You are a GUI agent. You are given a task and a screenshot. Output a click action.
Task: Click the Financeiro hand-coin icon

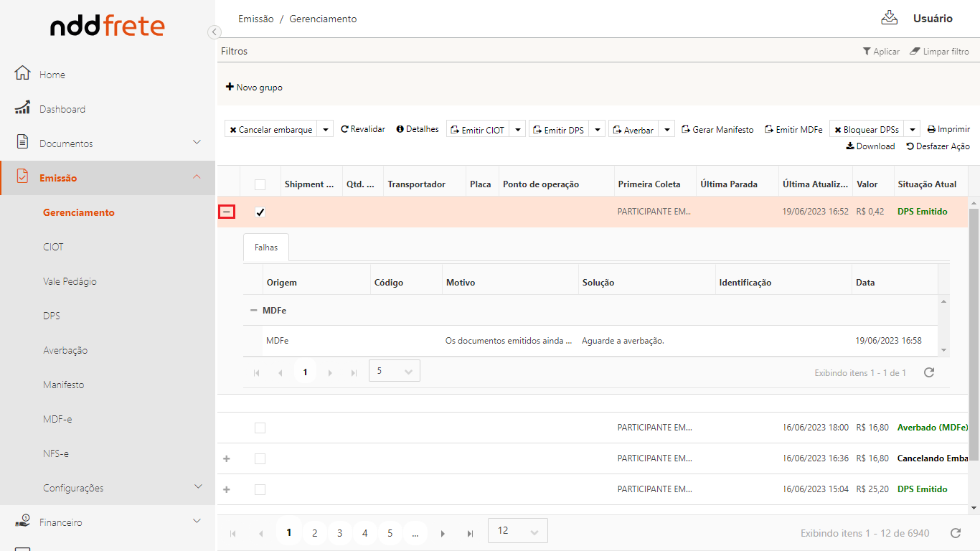pyautogui.click(x=22, y=522)
